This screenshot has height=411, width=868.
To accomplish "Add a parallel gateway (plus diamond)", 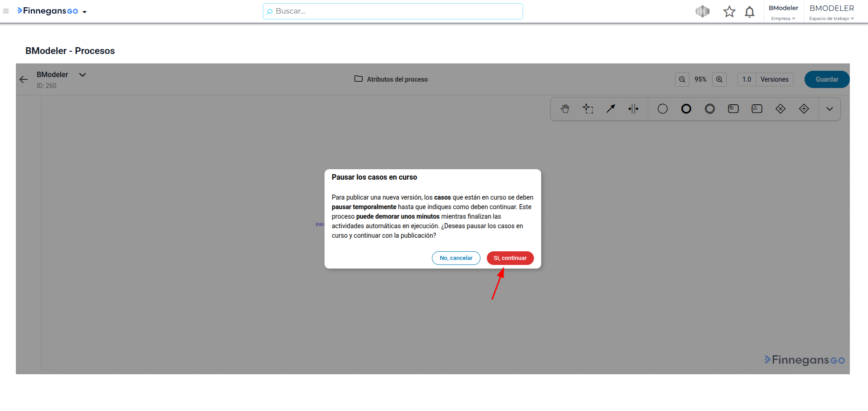I will 804,109.
